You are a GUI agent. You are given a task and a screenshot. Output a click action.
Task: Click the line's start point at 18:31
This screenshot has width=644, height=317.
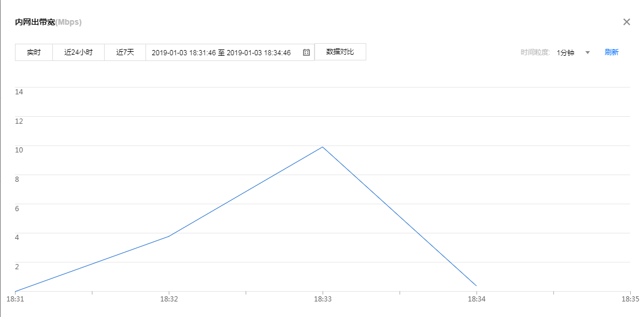[16, 291]
